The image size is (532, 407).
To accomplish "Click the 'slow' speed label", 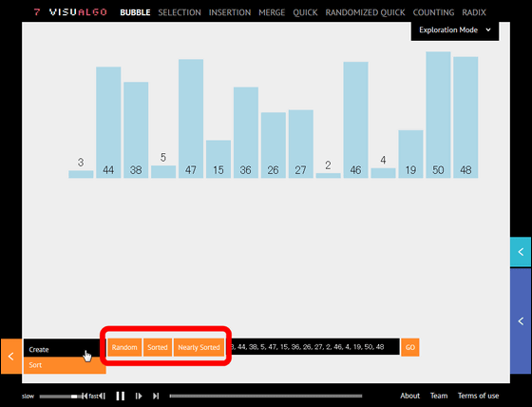I will (x=28, y=397).
